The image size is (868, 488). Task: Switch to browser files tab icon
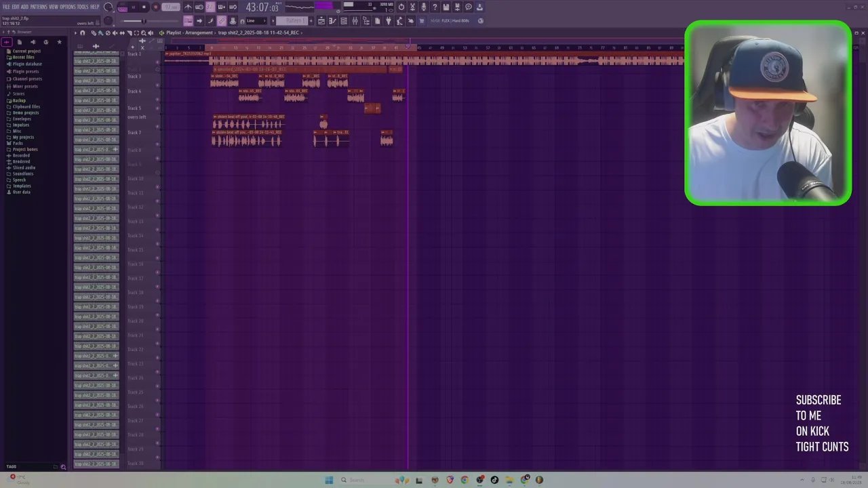tap(20, 42)
